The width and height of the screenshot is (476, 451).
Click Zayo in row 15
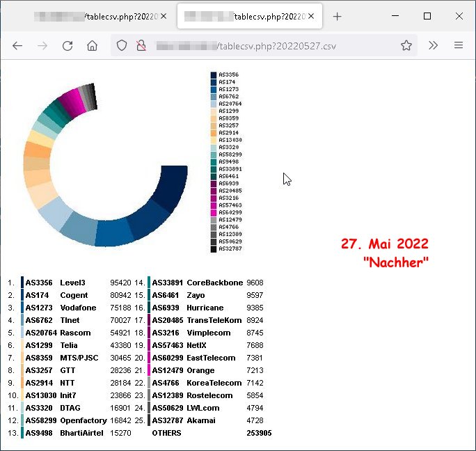(x=196, y=295)
